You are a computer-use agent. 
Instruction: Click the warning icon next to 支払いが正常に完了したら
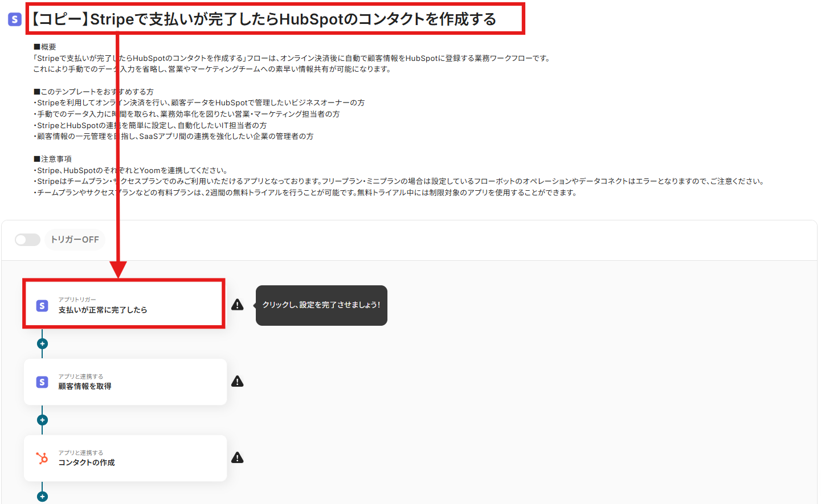point(238,305)
